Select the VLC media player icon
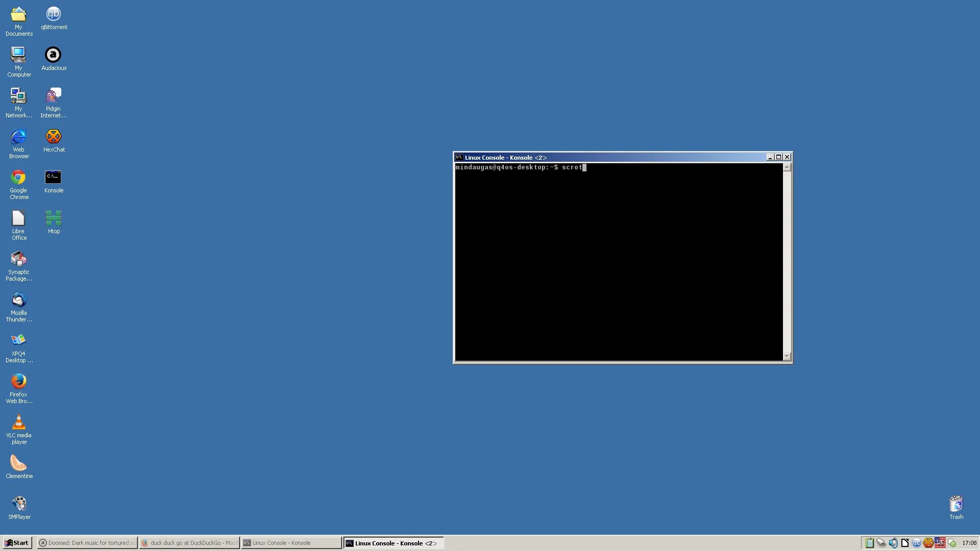Viewport: 980px width, 551px height. [x=19, y=422]
